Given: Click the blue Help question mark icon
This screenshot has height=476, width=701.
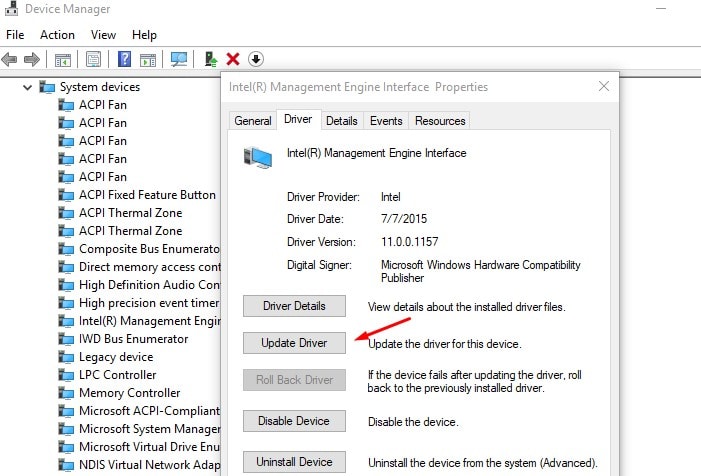Looking at the screenshot, I should tap(124, 59).
